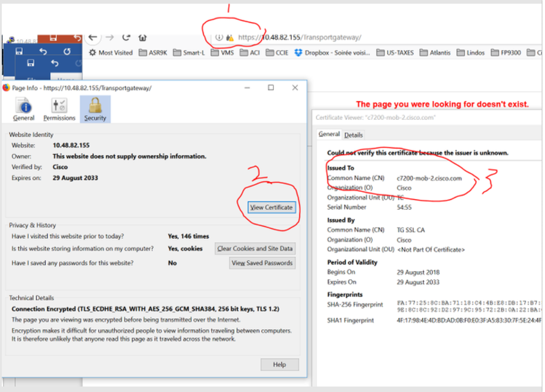Open the Smart-L bookmark folder

(189, 53)
